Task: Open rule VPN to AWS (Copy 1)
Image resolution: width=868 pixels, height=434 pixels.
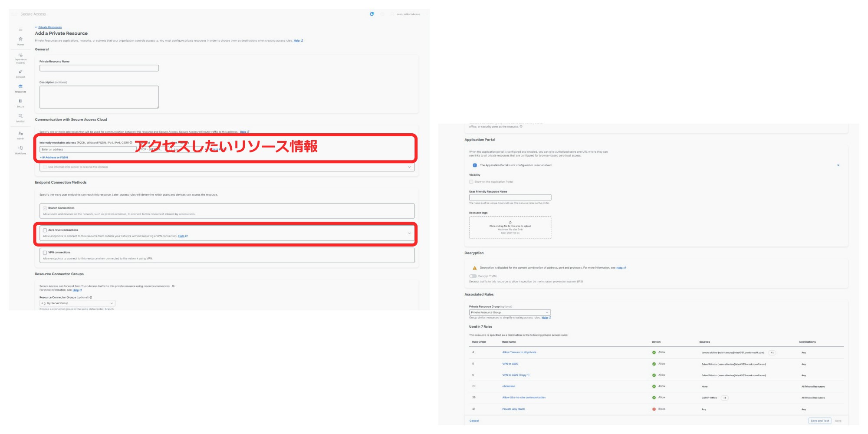Action: 516,375
